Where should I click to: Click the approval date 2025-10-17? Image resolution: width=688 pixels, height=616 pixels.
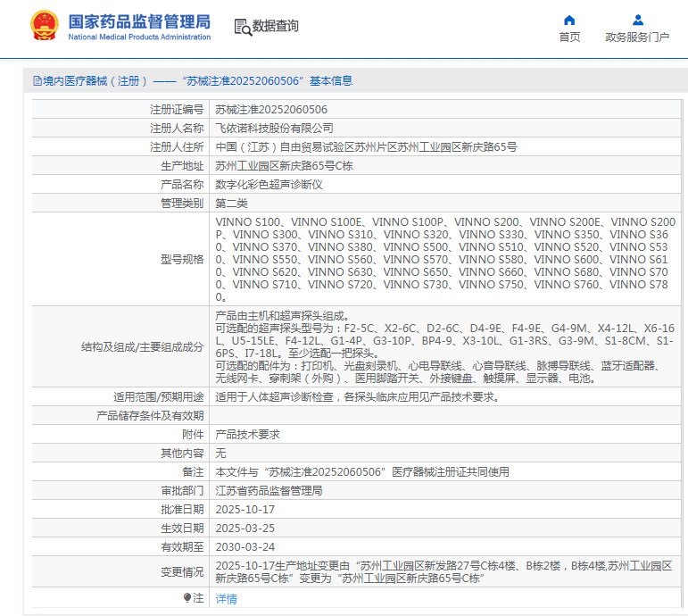pos(245,510)
